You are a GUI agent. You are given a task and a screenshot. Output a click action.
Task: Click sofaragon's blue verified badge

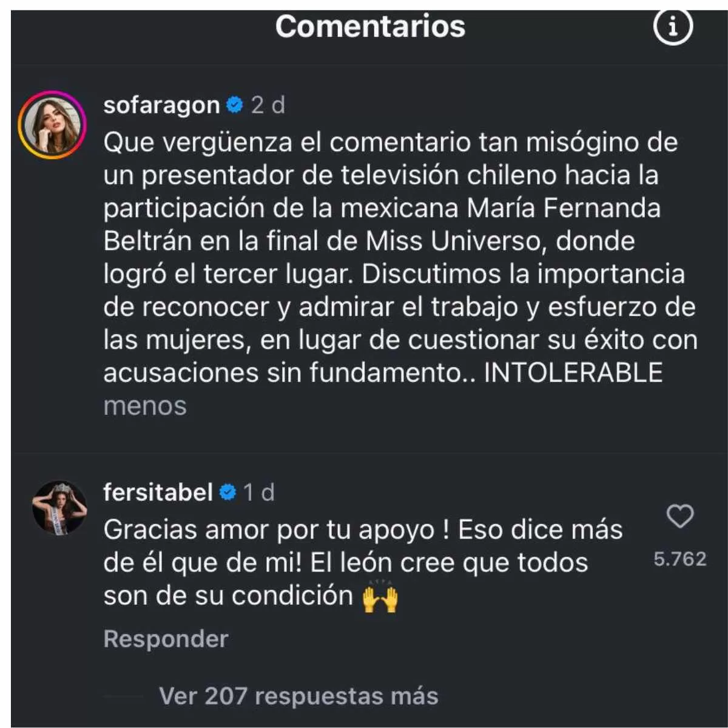234,106
